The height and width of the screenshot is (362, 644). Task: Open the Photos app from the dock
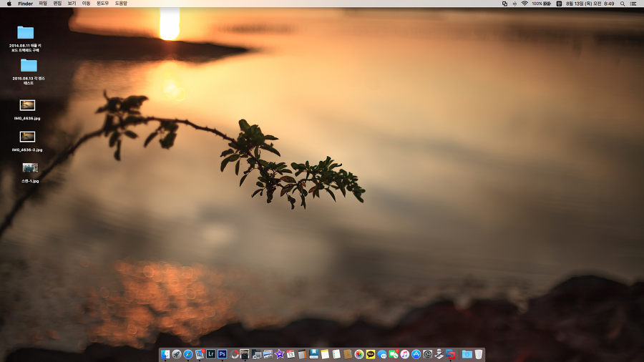coord(359,354)
